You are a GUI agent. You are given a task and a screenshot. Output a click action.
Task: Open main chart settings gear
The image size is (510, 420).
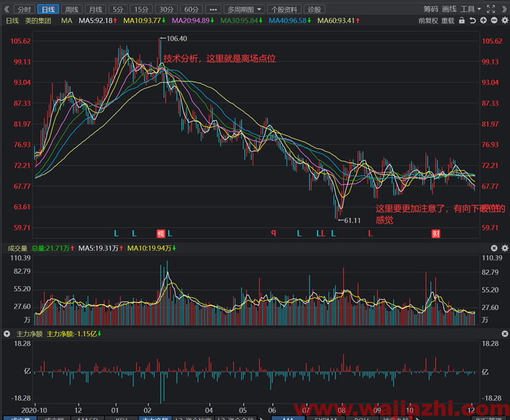(505, 20)
